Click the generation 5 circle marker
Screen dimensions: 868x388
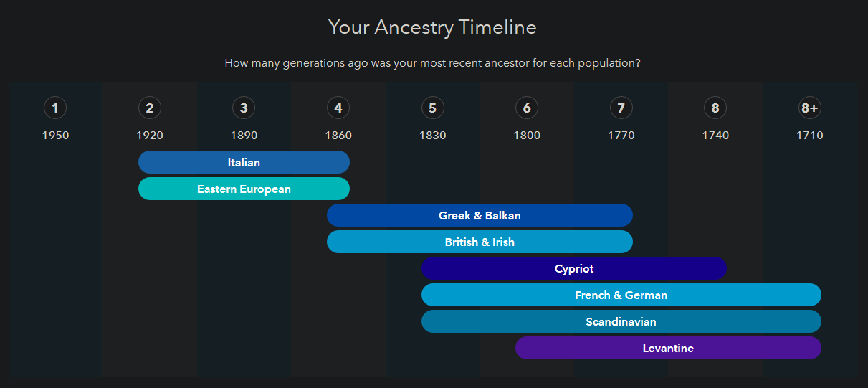432,108
